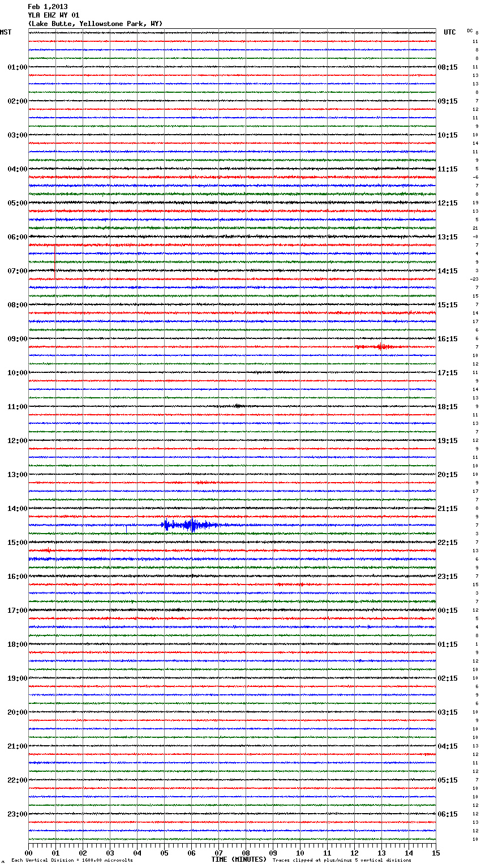Click the '07:00' MST hour label
The height and width of the screenshot is (868, 481).
point(18,271)
